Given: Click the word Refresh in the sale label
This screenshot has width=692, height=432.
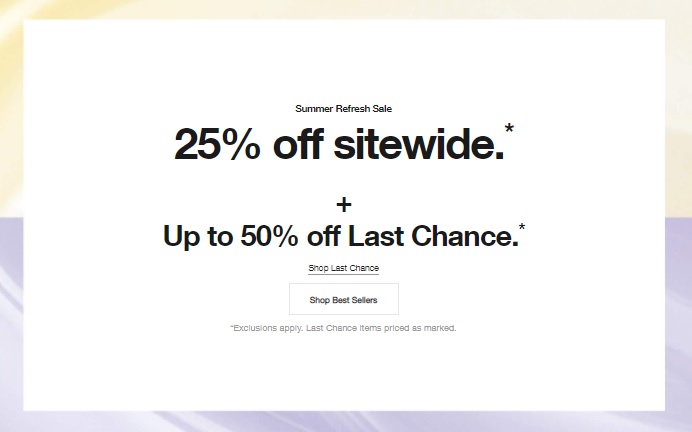Looking at the screenshot, I should (x=343, y=108).
